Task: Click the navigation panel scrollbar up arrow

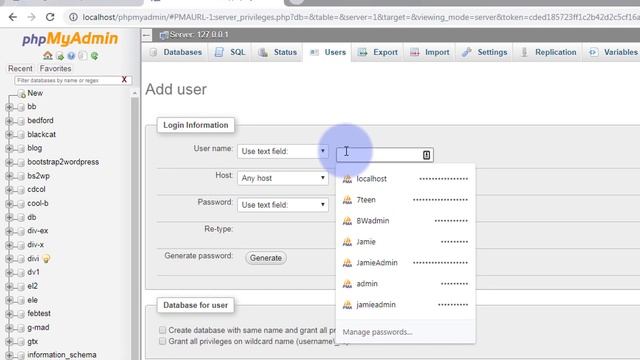Action: [x=135, y=93]
